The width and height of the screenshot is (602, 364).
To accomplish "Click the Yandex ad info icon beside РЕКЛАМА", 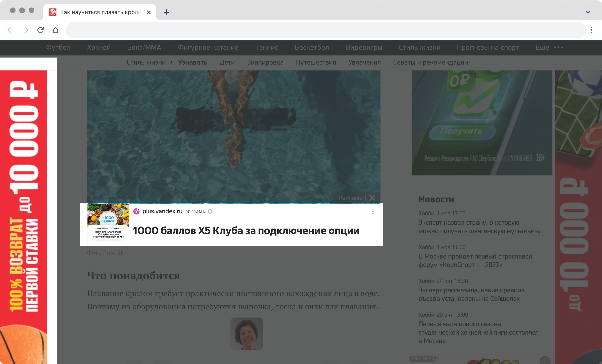I will coord(210,212).
